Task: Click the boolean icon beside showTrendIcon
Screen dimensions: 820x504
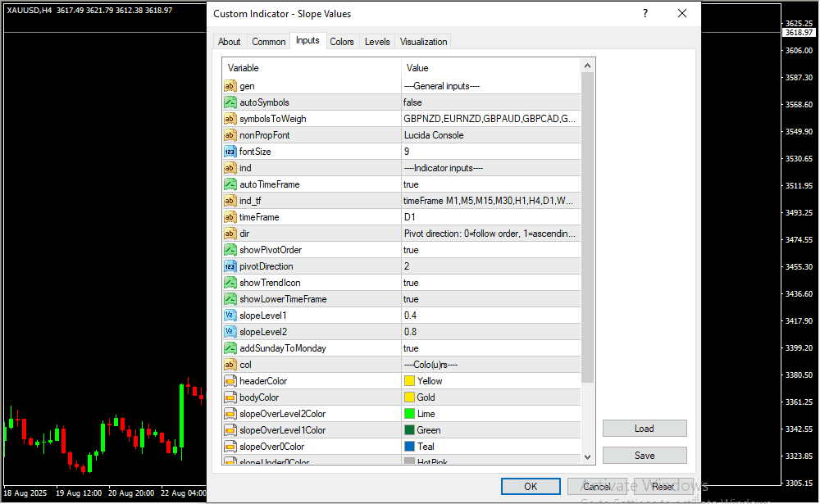Action: click(x=230, y=283)
